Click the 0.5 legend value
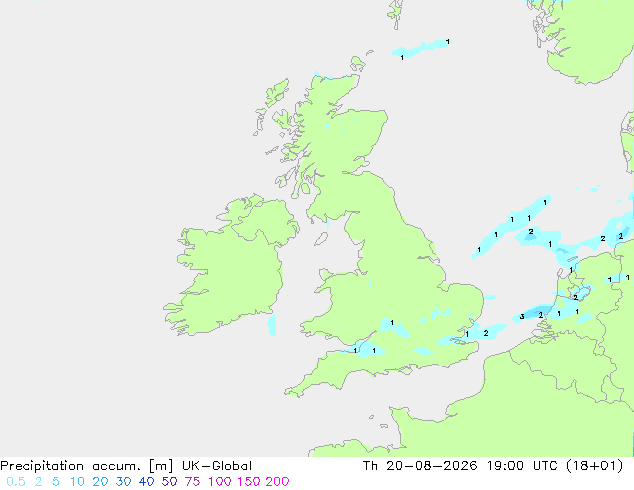The image size is (634, 490). click(x=16, y=482)
